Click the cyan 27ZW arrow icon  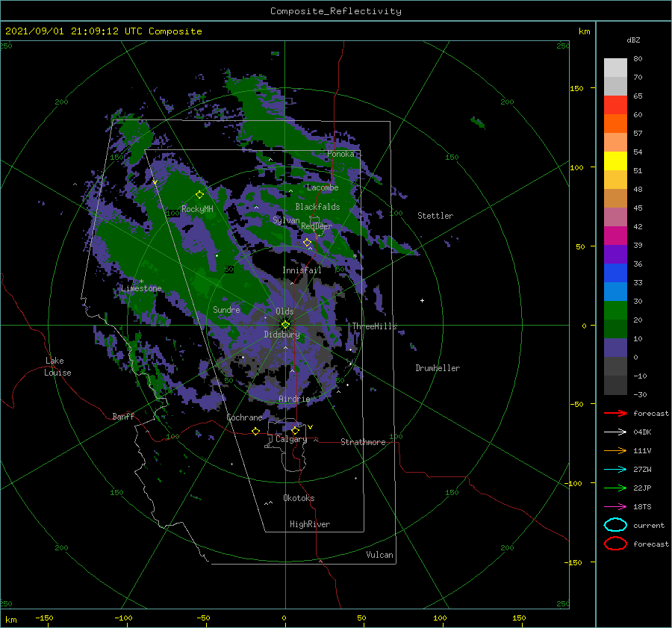[615, 470]
